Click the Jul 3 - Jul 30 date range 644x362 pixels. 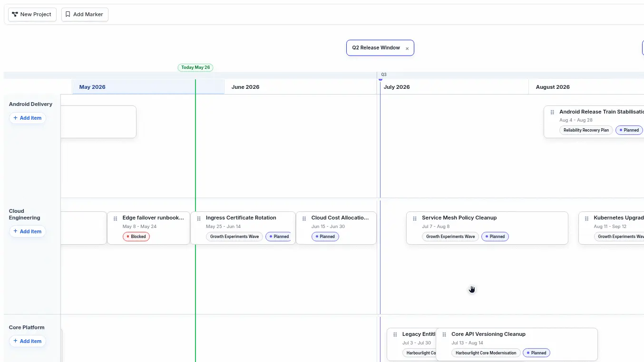pos(417,343)
